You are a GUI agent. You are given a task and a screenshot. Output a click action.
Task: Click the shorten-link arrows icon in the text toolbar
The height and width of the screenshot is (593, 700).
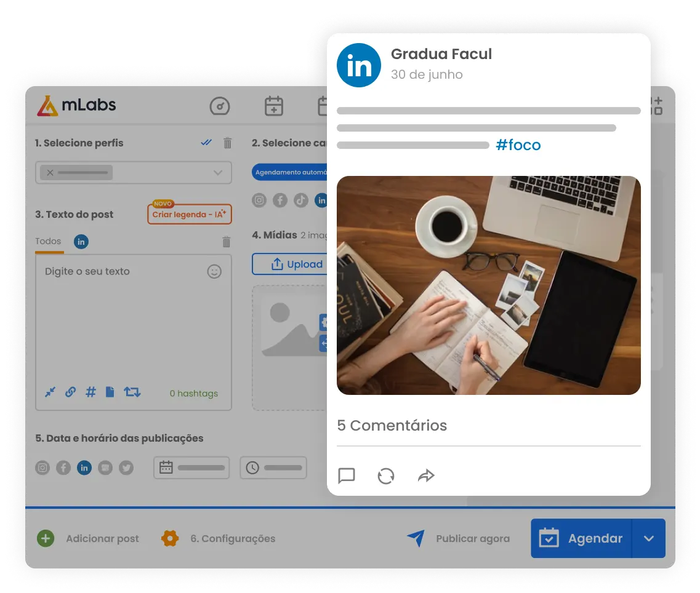click(50, 392)
